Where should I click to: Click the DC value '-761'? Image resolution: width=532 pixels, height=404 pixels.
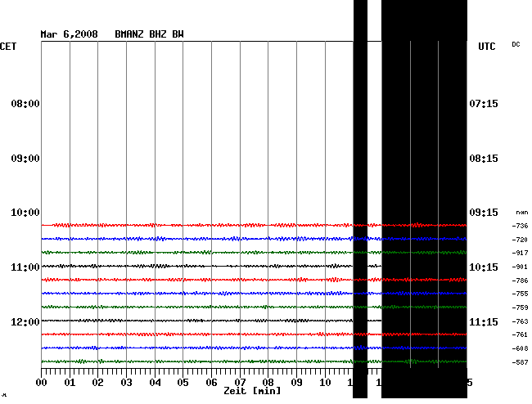[x=520, y=334]
